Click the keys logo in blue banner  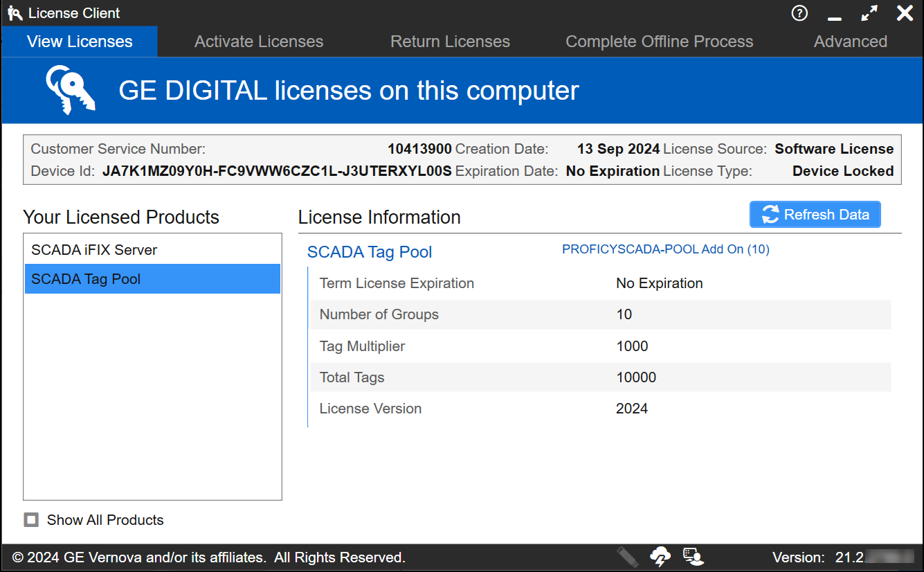click(71, 90)
